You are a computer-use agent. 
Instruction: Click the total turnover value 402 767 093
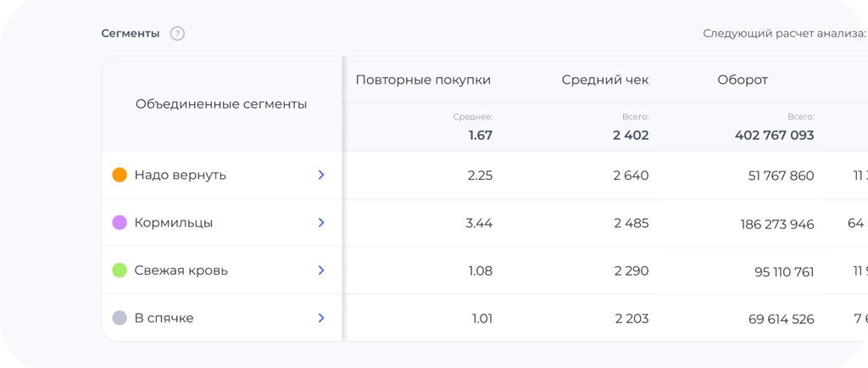(775, 135)
